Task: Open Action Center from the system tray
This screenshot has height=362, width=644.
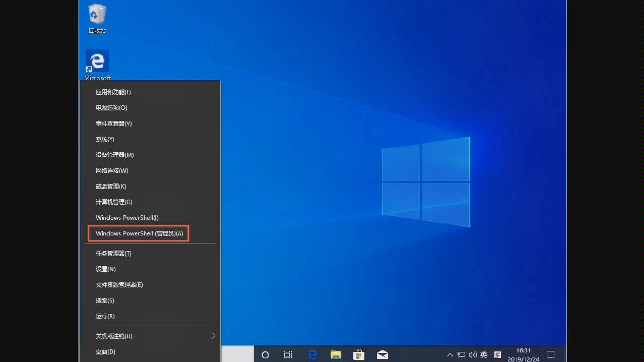Action: click(x=550, y=354)
